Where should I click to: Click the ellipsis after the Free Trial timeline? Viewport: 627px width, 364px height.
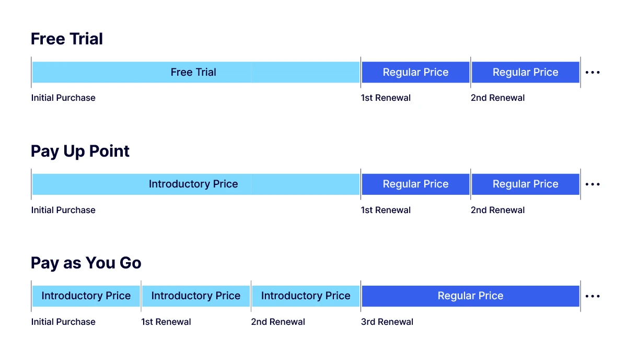(x=593, y=73)
